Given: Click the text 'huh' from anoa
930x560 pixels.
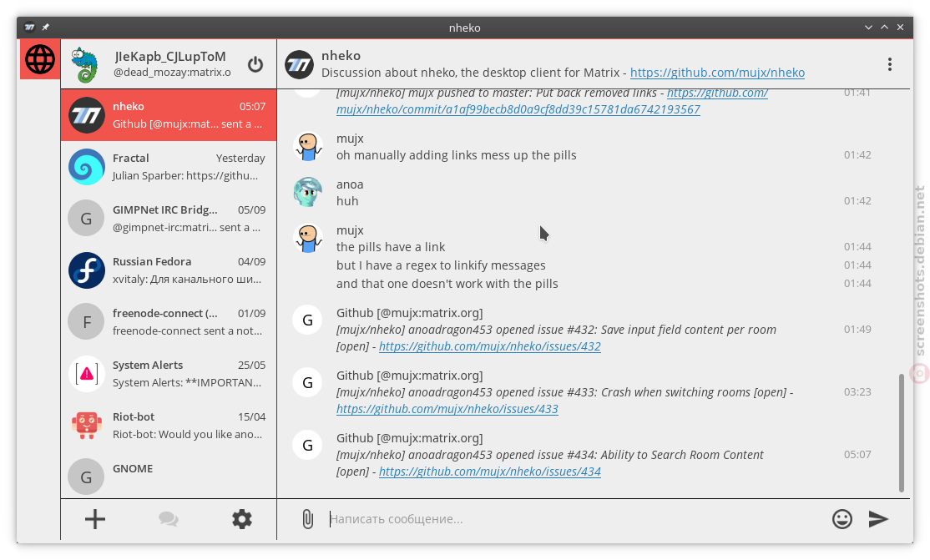Looking at the screenshot, I should point(347,201).
